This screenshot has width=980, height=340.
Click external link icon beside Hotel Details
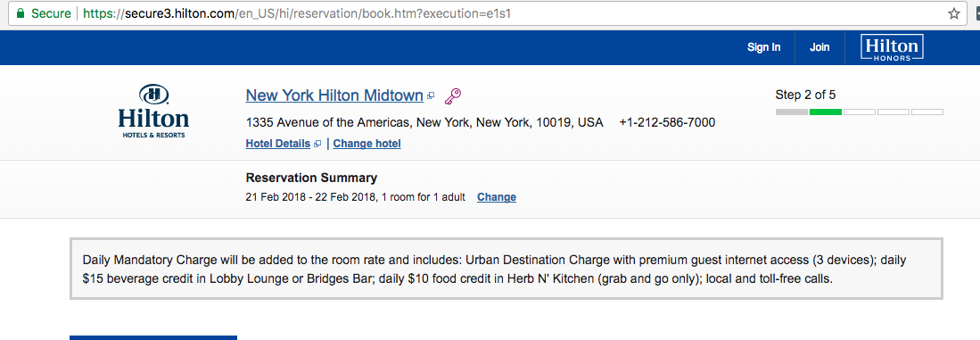pyautogui.click(x=317, y=144)
